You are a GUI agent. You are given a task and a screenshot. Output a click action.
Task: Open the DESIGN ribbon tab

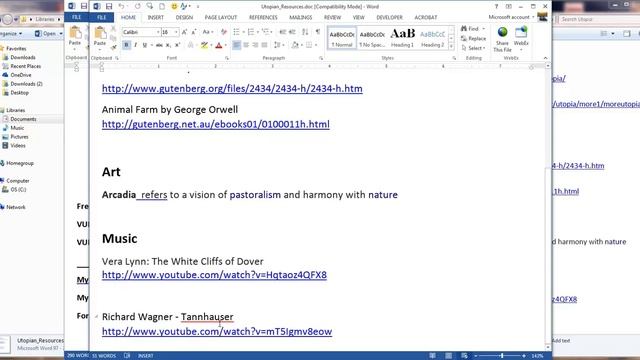tap(184, 18)
